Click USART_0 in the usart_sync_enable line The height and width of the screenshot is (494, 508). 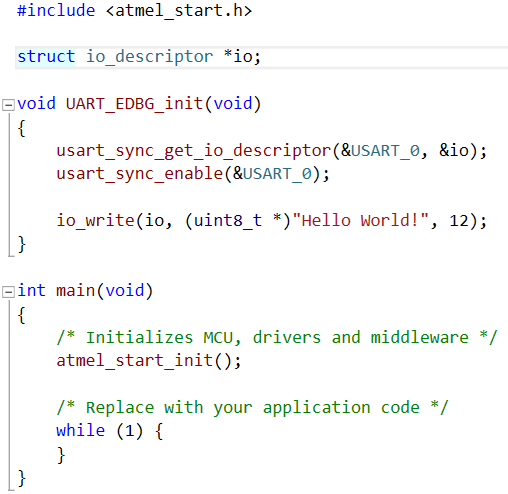[x=278, y=174]
